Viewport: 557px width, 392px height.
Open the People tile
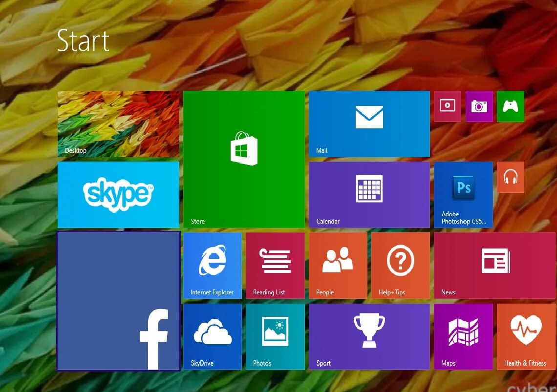click(338, 266)
